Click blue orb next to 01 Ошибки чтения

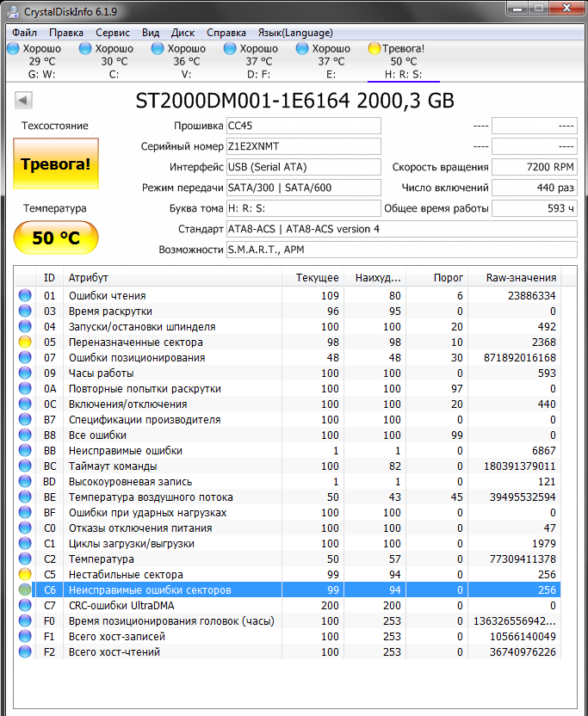[25, 296]
